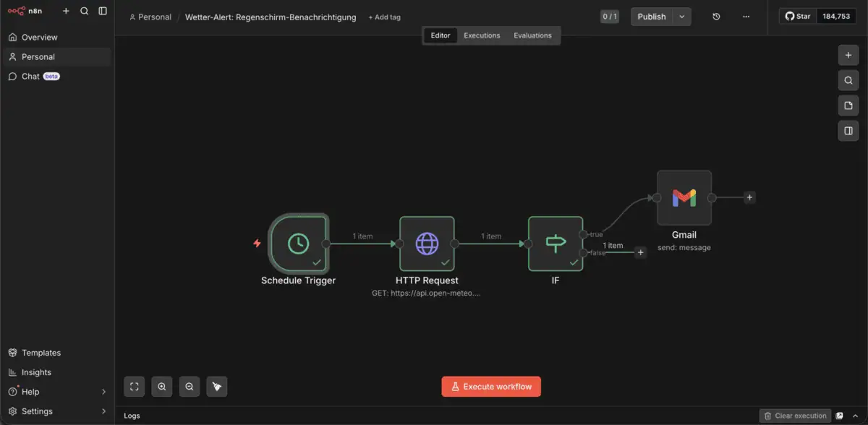Viewport: 868px width, 425px height.
Task: Fit the workflow to the view
Action: coord(134,386)
